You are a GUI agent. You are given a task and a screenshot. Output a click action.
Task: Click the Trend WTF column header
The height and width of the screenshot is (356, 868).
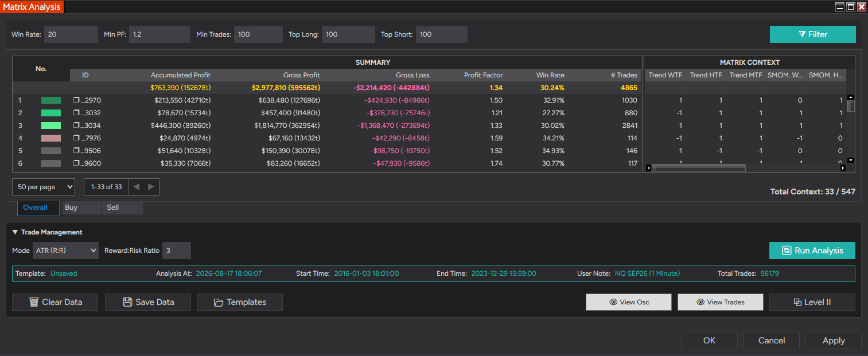pyautogui.click(x=665, y=75)
